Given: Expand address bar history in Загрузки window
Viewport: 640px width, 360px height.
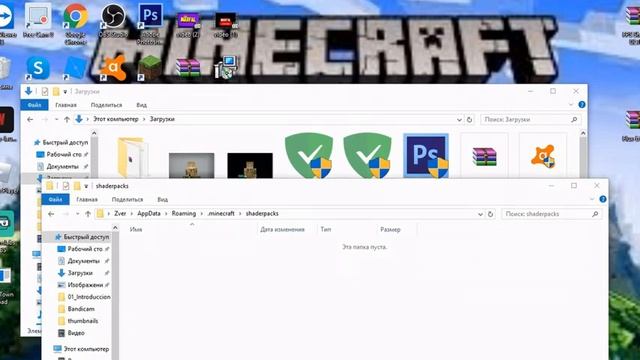Looking at the screenshot, I should pos(459,120).
